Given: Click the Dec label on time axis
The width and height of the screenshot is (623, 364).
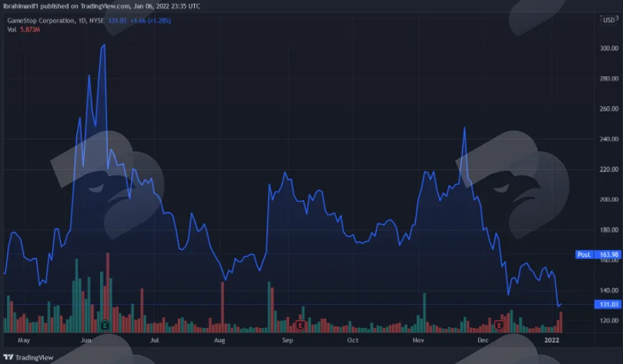Looking at the screenshot, I should [483, 340].
